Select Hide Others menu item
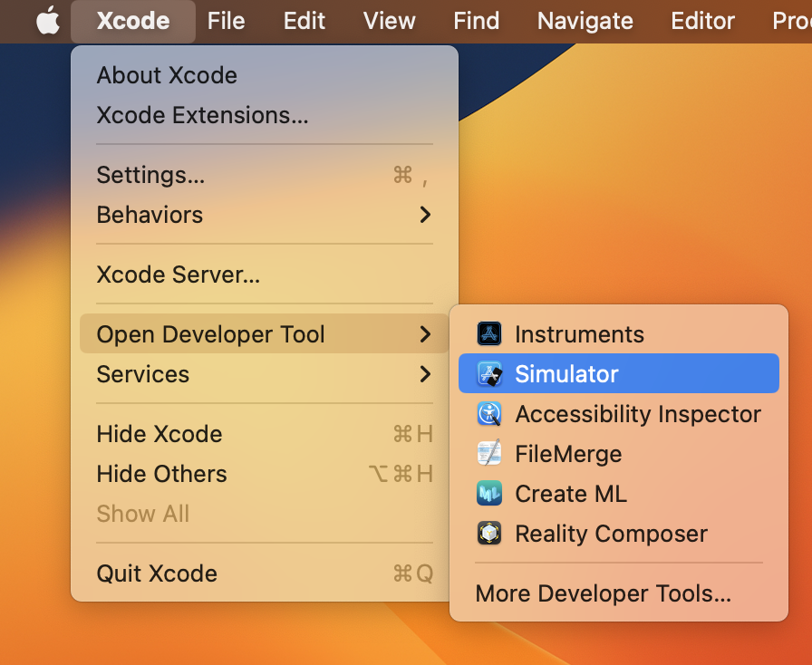Screen dimensions: 812x665 (161, 474)
